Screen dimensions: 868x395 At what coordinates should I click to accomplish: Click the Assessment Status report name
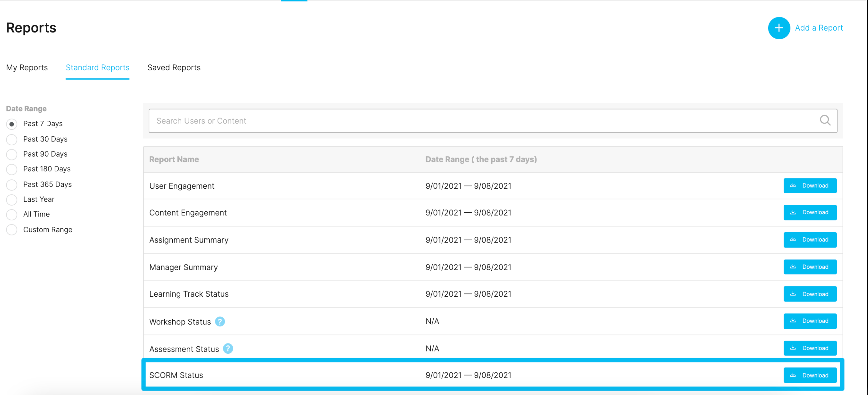click(x=184, y=349)
